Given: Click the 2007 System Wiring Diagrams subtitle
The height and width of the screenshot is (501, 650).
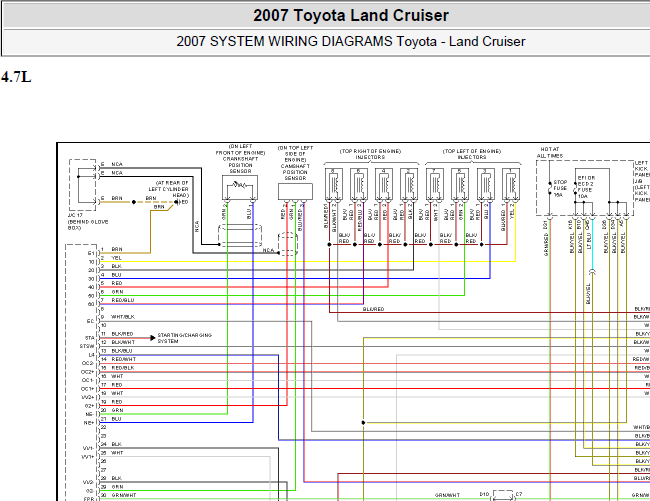Looking at the screenshot, I should coord(351,41).
